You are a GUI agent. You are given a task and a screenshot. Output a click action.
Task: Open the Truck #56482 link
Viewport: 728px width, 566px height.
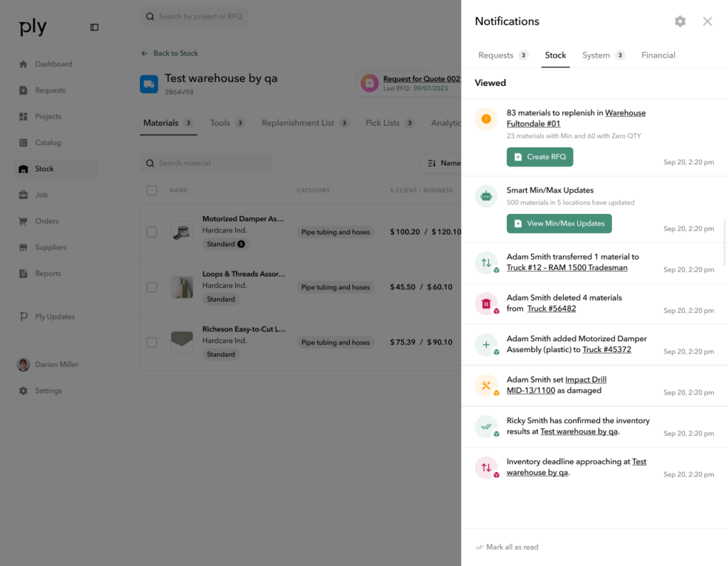tap(552, 309)
